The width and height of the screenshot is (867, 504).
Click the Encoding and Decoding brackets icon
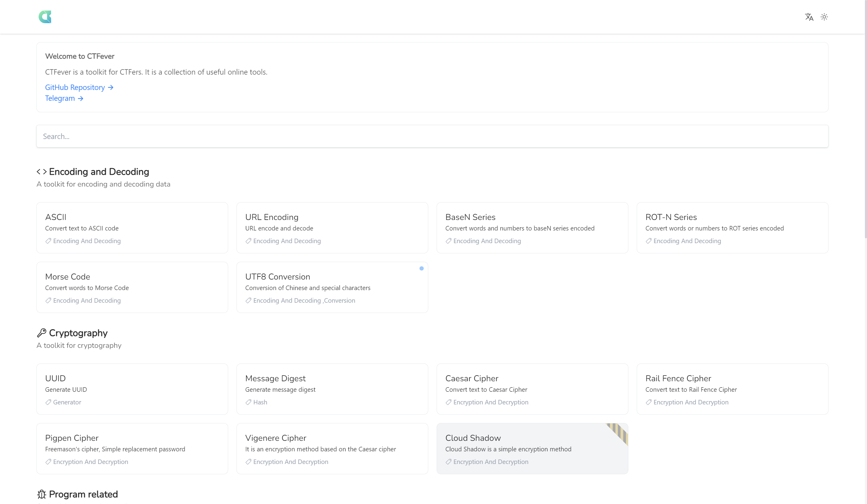(x=42, y=172)
